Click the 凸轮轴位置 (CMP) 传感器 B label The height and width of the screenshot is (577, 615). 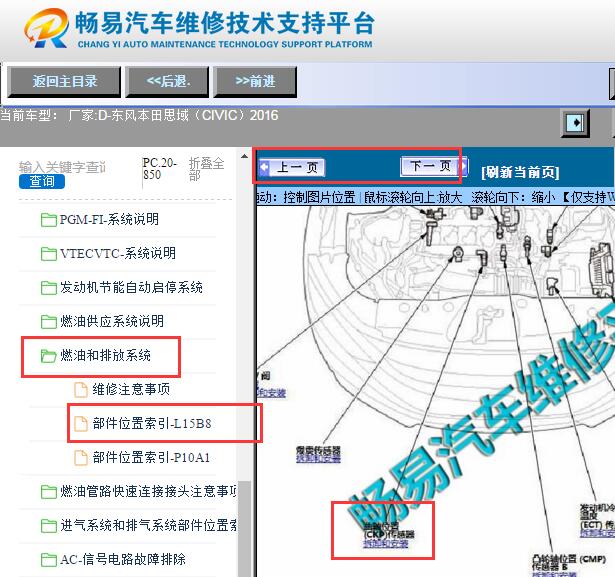click(569, 562)
